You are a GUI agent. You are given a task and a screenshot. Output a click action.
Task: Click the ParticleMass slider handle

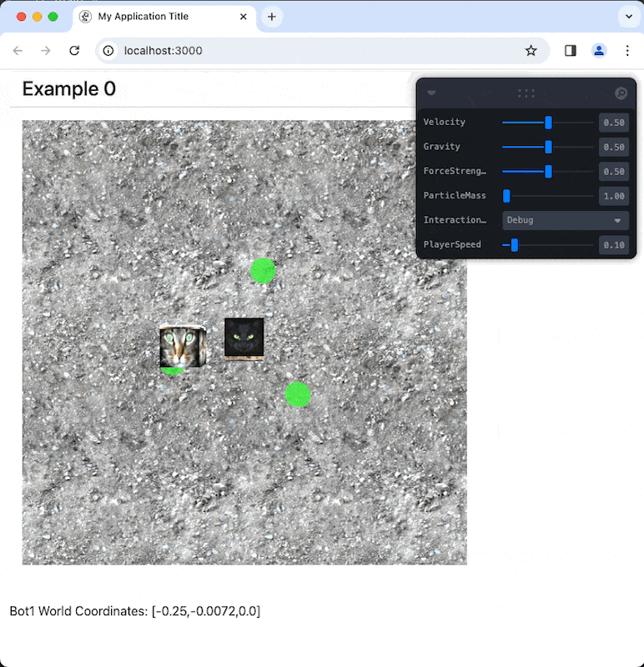point(506,196)
